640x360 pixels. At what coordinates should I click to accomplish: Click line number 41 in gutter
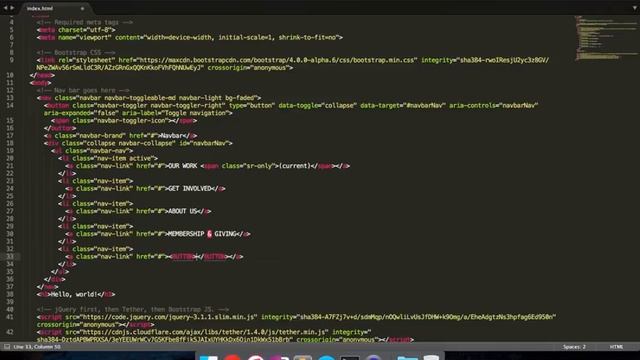(10, 317)
